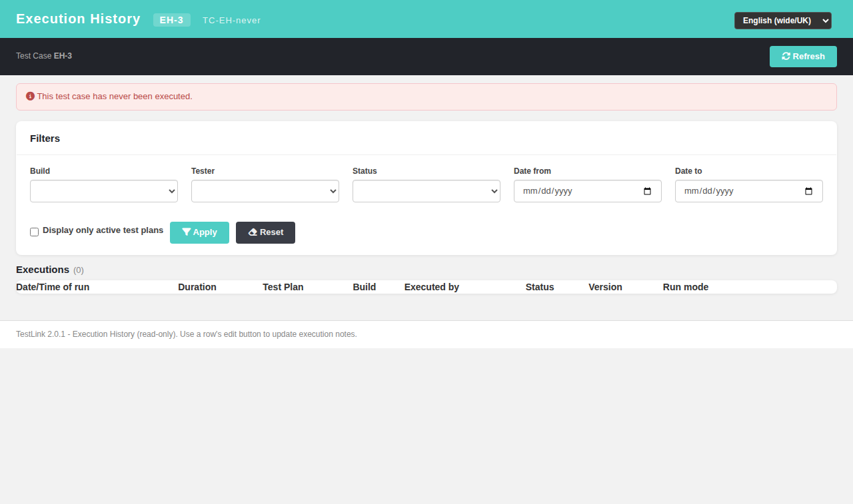
Task: Click the Date/Time of run column header
Action: click(x=53, y=287)
